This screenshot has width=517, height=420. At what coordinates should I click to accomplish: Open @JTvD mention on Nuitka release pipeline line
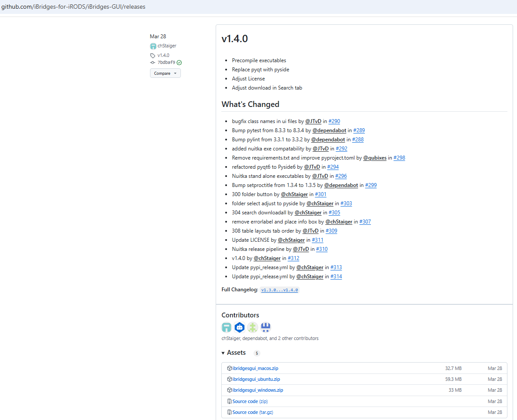(x=301, y=249)
